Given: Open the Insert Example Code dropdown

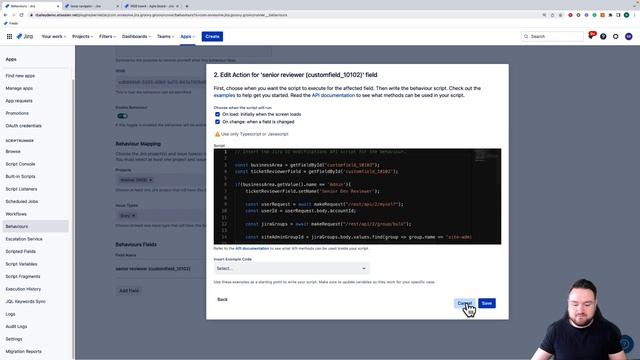Looking at the screenshot, I should pos(291,268).
